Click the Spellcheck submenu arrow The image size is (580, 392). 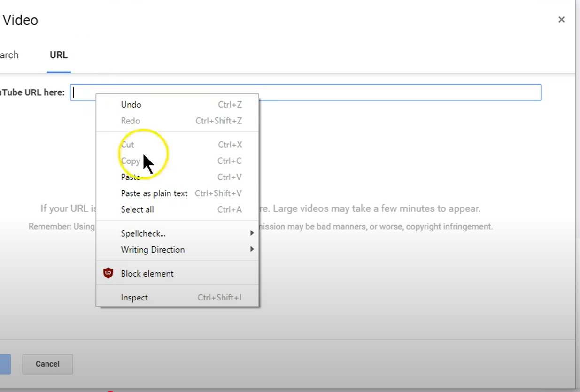point(252,233)
